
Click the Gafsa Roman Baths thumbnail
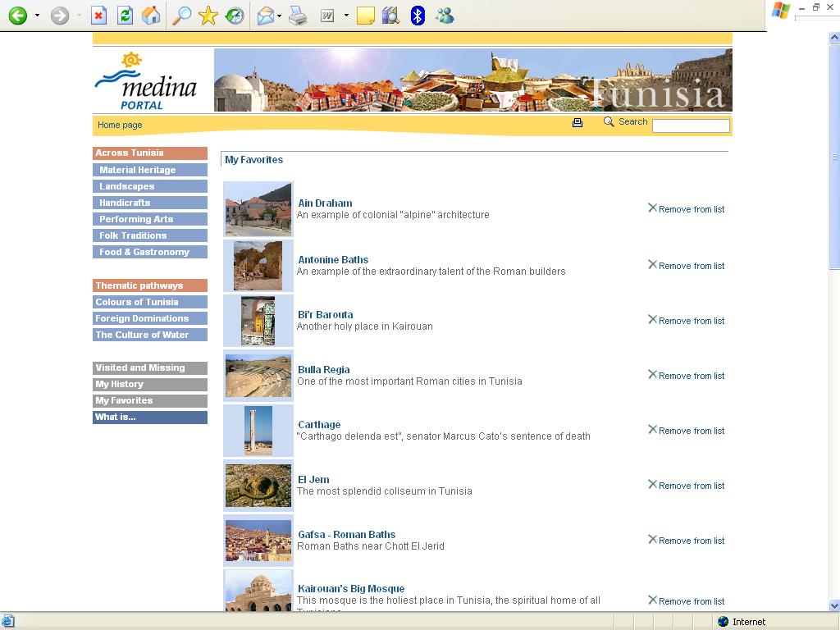[x=258, y=541]
